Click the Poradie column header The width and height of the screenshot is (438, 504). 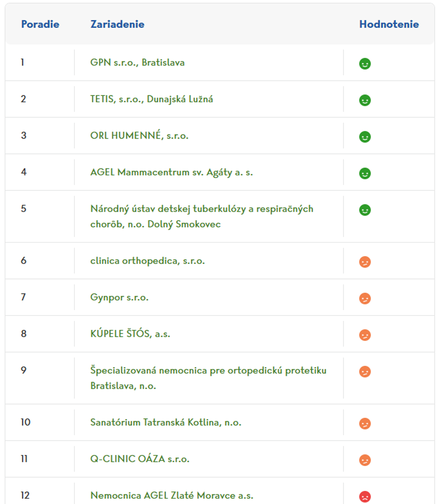pyautogui.click(x=40, y=24)
